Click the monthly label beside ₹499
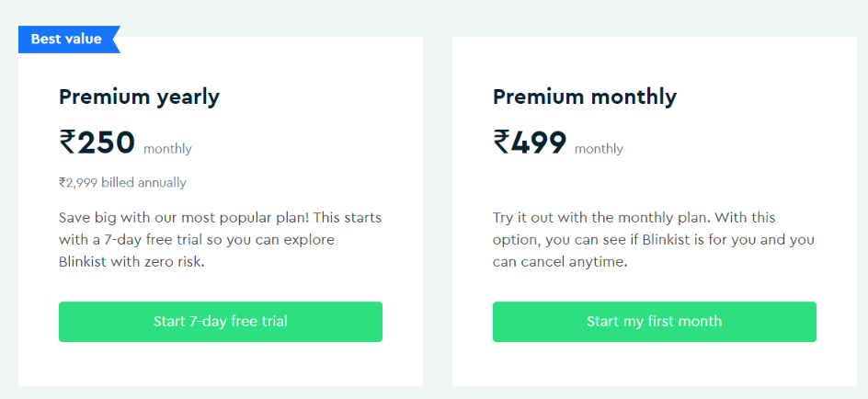 point(599,149)
